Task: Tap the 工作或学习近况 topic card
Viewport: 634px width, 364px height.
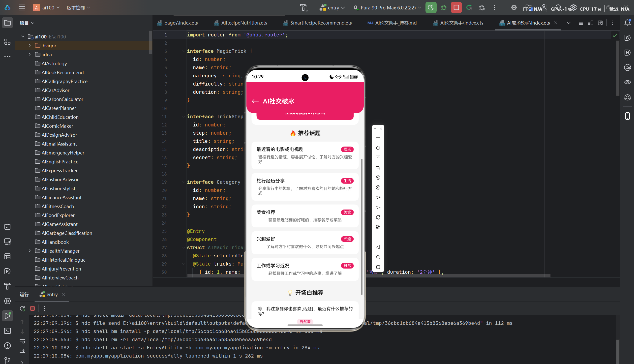Action: pos(305,269)
